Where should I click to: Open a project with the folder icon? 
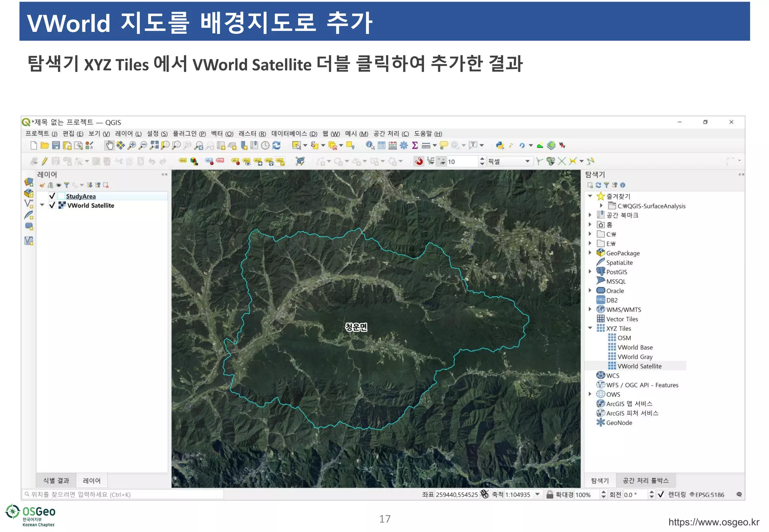[x=45, y=146]
